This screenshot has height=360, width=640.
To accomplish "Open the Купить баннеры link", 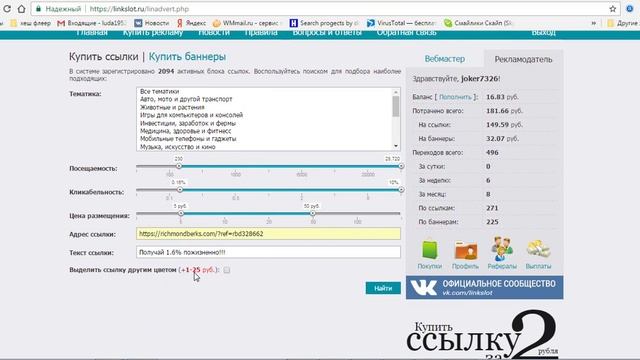I will click(x=187, y=57).
